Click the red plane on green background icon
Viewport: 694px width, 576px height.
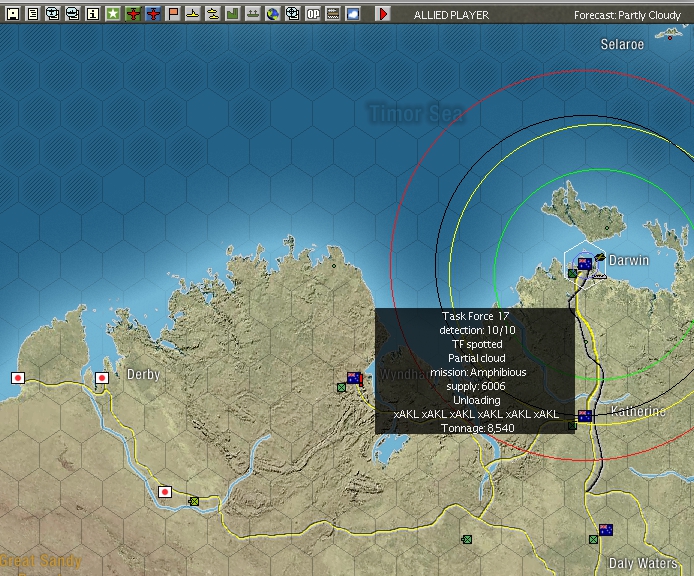[133, 14]
